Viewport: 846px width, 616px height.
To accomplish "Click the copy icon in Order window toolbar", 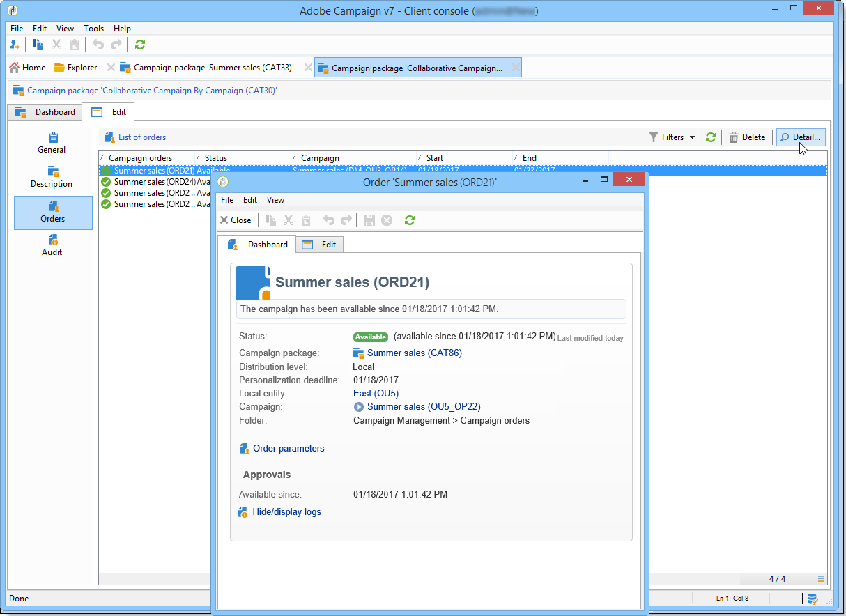I will [x=271, y=220].
